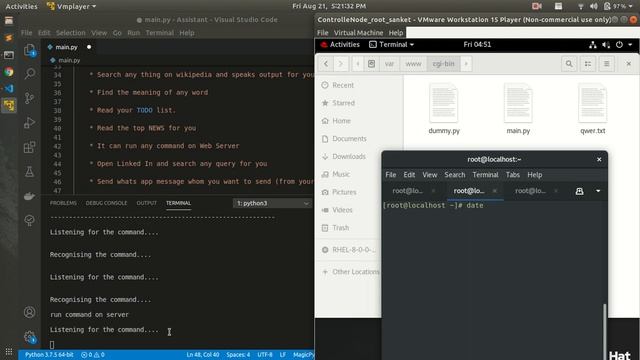This screenshot has width=640, height=360.
Task: Click Spaces: 4 in status bar
Action: click(x=238, y=355)
